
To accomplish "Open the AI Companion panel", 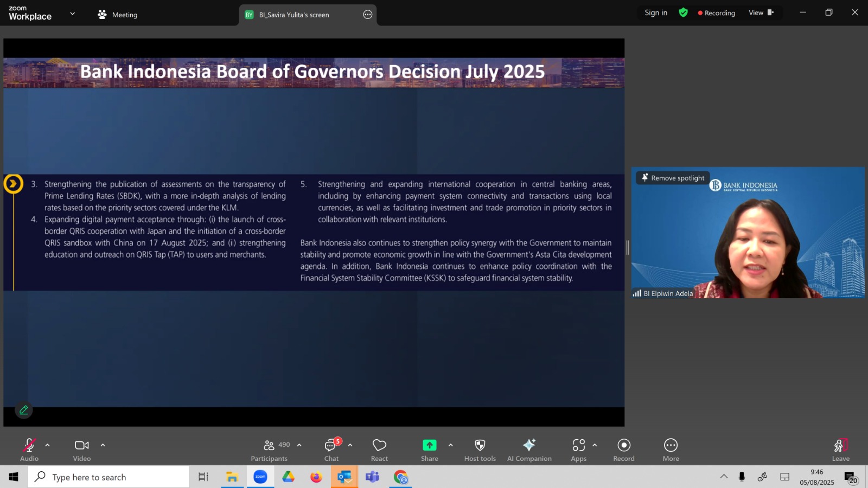I will pos(529,450).
